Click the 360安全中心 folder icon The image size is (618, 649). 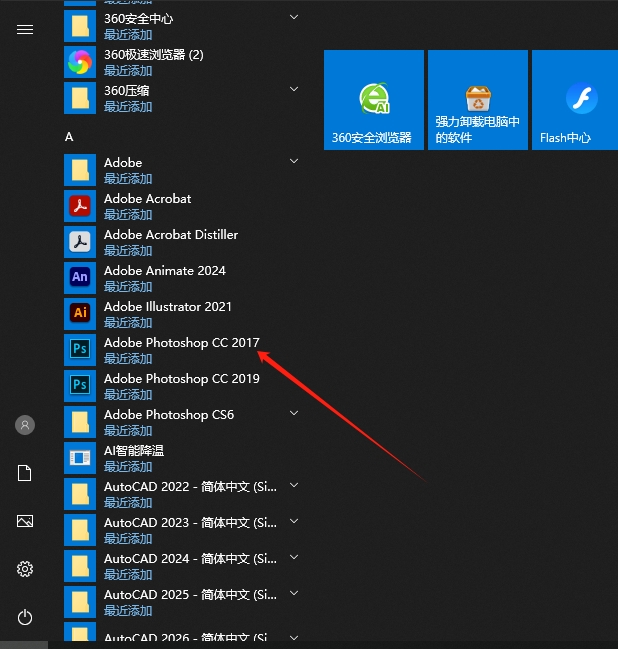point(80,26)
